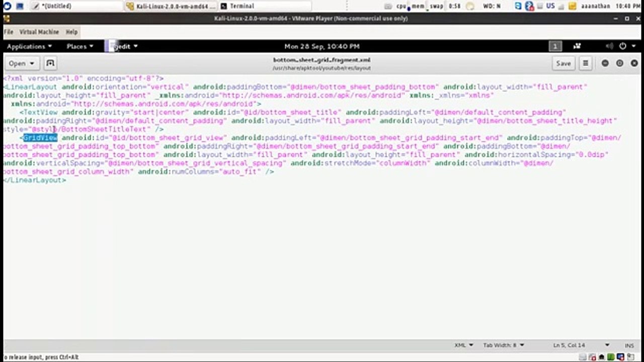Expand the Open button dropdown arrow
Screen dimensions: 644x362
click(32, 64)
